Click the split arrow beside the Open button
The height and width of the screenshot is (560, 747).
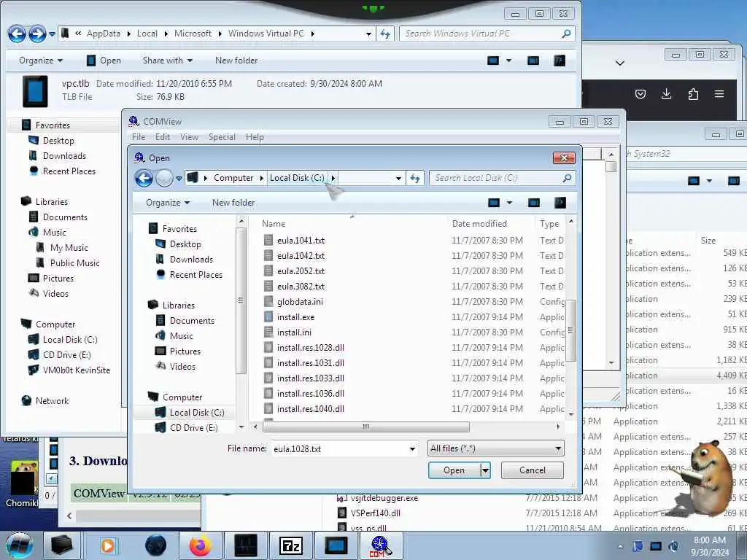click(x=485, y=470)
